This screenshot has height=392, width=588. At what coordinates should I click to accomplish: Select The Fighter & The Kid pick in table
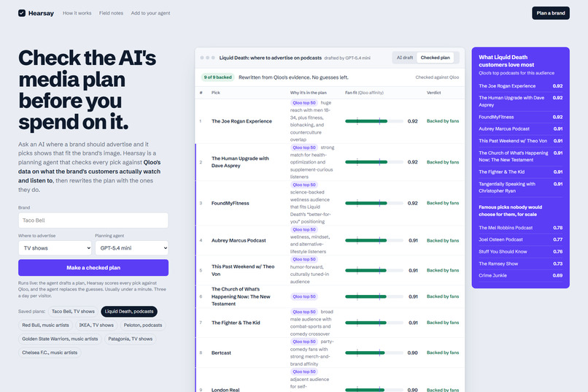tap(236, 323)
